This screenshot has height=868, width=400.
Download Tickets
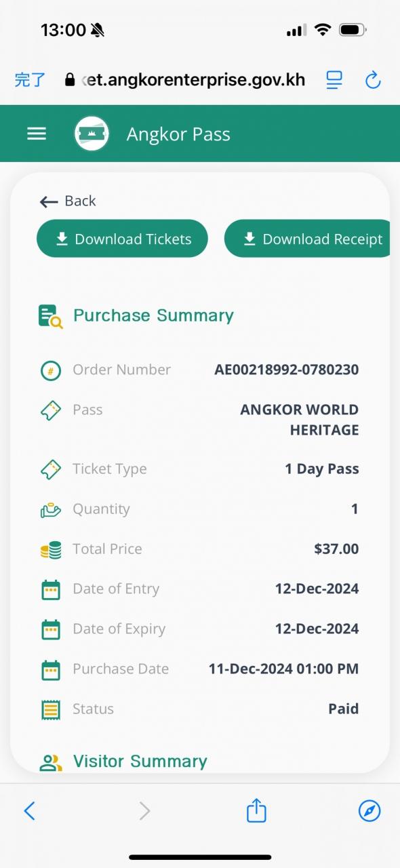pyautogui.click(x=122, y=239)
